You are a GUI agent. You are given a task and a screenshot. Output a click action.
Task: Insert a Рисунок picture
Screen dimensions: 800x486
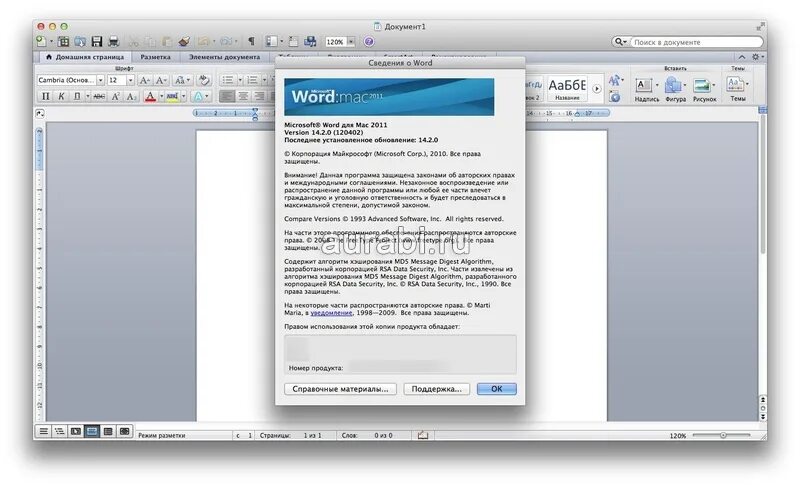point(705,90)
